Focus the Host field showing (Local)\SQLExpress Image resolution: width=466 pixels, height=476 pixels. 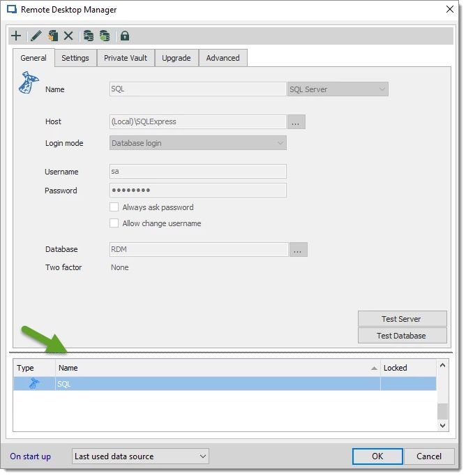point(199,122)
